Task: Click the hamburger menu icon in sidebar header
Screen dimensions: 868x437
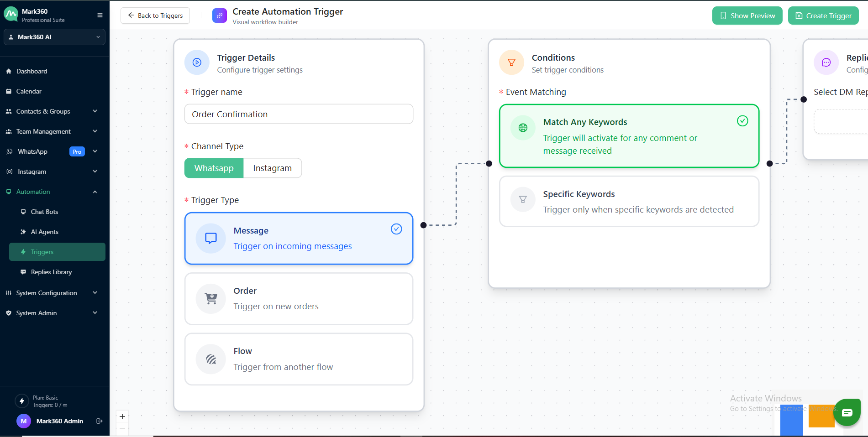Action: [100, 15]
